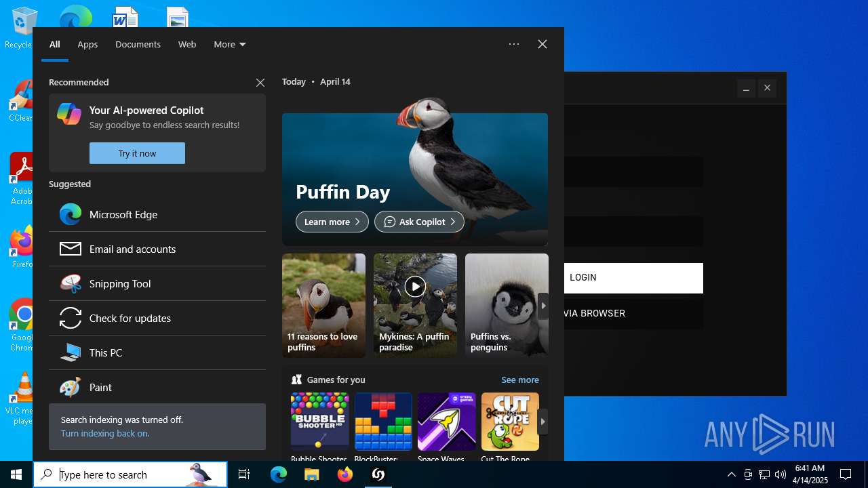
Task: Open the clock showing 6:41 AM
Action: click(811, 474)
